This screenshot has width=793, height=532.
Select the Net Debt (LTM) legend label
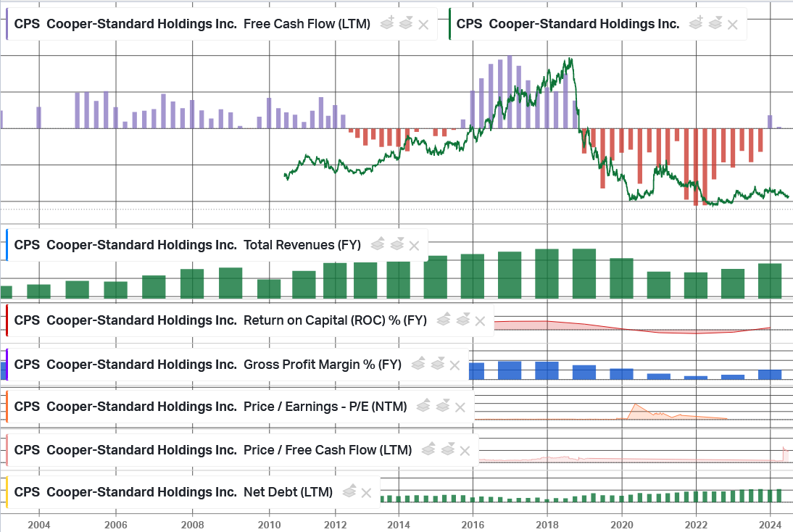click(x=173, y=491)
